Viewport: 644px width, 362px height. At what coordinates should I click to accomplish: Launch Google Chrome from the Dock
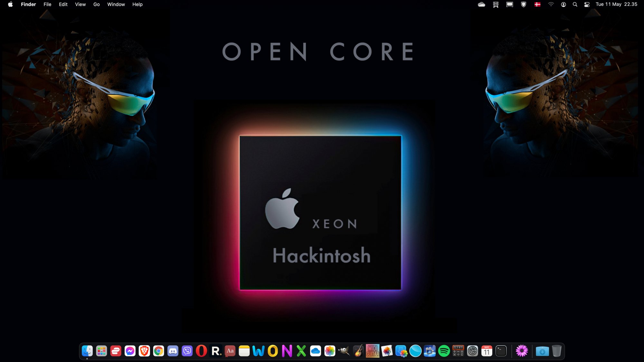(158, 351)
